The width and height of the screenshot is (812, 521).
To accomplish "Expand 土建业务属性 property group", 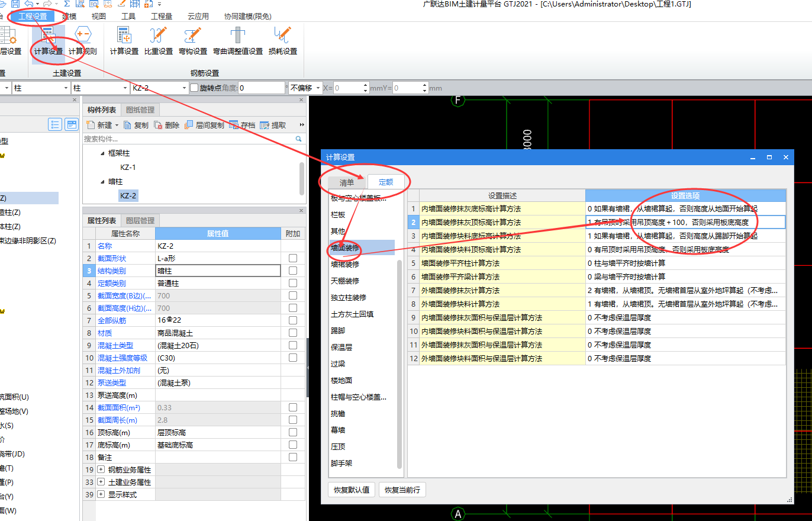I will 101,482.
